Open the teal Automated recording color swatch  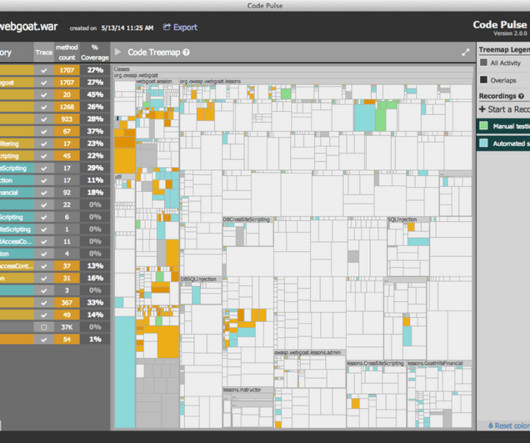484,143
